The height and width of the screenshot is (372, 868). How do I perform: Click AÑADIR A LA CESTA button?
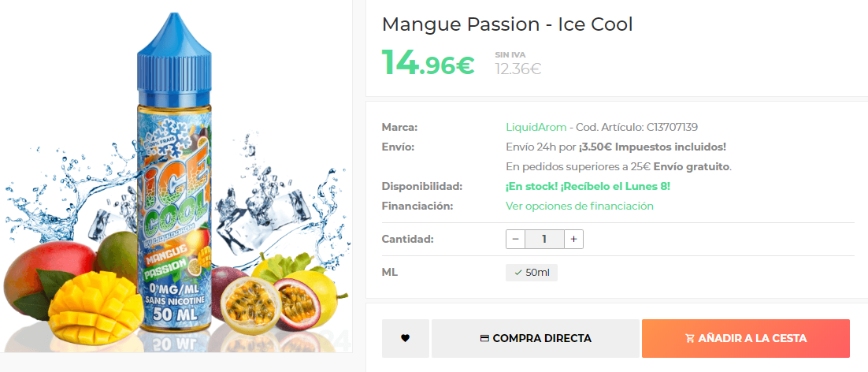[x=746, y=338]
